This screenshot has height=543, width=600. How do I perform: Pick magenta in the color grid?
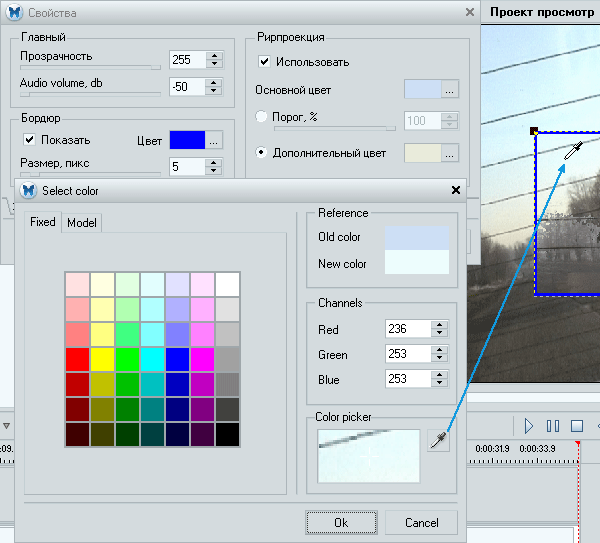click(202, 359)
